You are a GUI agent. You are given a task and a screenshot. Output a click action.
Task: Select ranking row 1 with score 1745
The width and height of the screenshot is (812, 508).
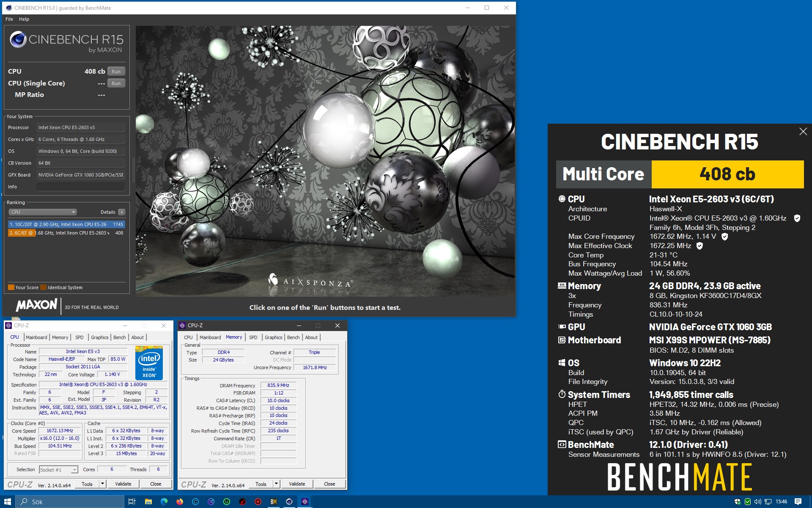click(66, 224)
